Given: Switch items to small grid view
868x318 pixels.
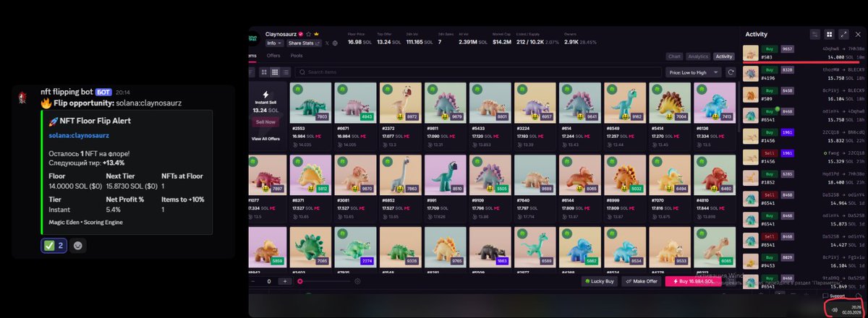Looking at the screenshot, I should click(x=276, y=72).
